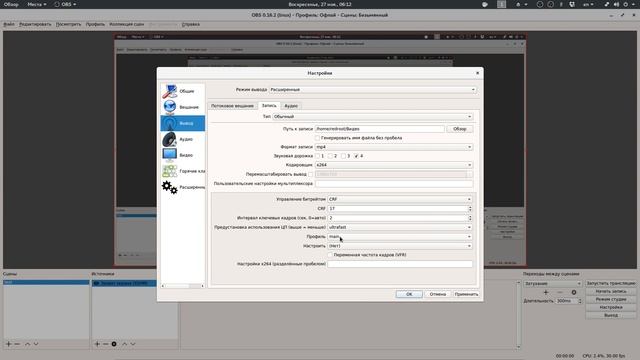Open the Расширенные settings category with gears
The image size is (640, 360).
point(183,187)
